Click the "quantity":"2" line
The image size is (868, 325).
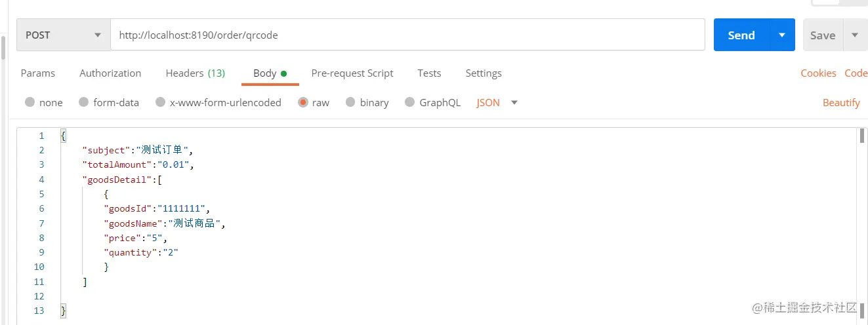point(141,252)
